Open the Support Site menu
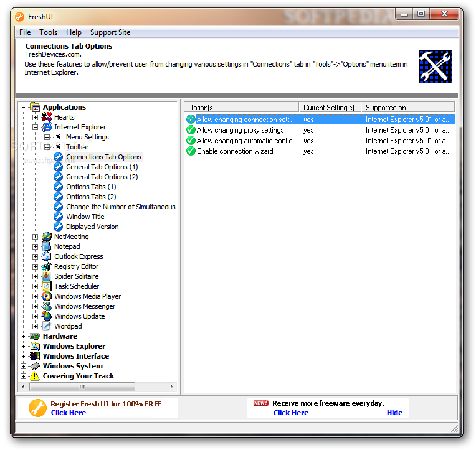This screenshot has width=476, height=450. pyautogui.click(x=110, y=32)
